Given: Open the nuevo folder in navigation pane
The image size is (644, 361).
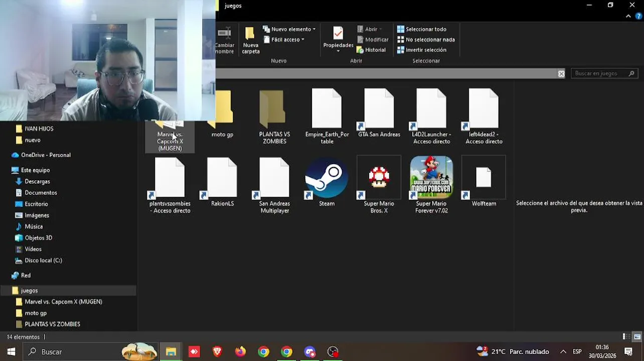Looking at the screenshot, I should click(x=33, y=140).
